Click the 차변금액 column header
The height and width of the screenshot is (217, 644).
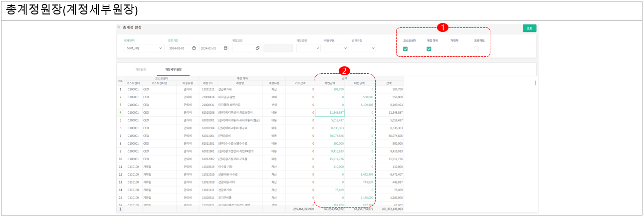(x=330, y=83)
